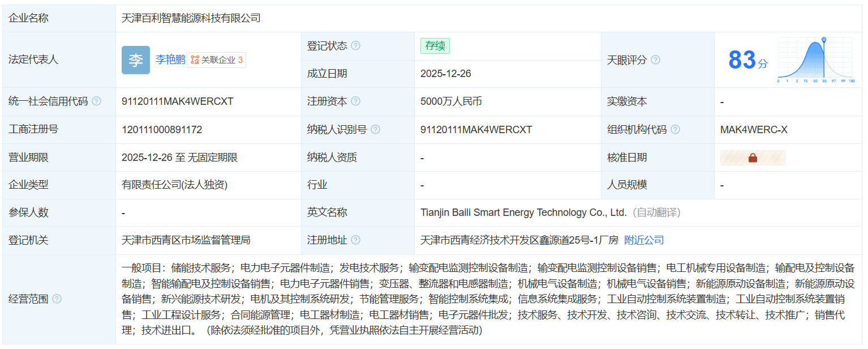Click the 登记状态 help icon
Viewport: 868px width, 349px height.
coord(355,45)
